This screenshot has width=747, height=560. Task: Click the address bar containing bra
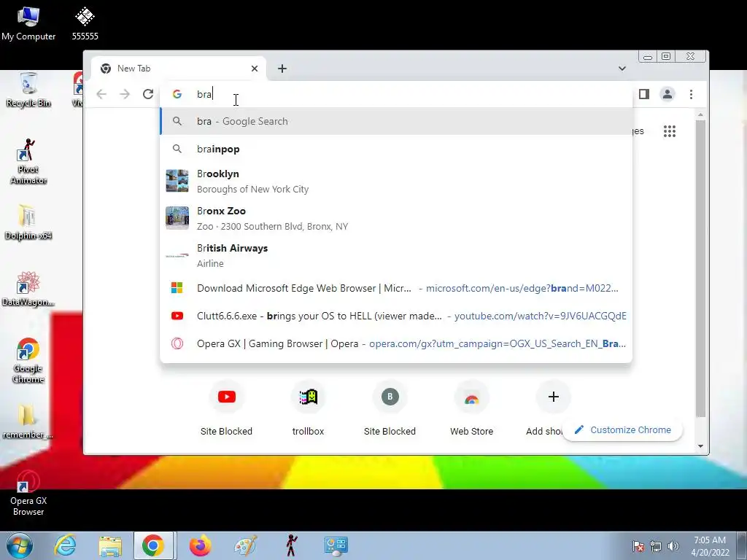tap(396, 94)
